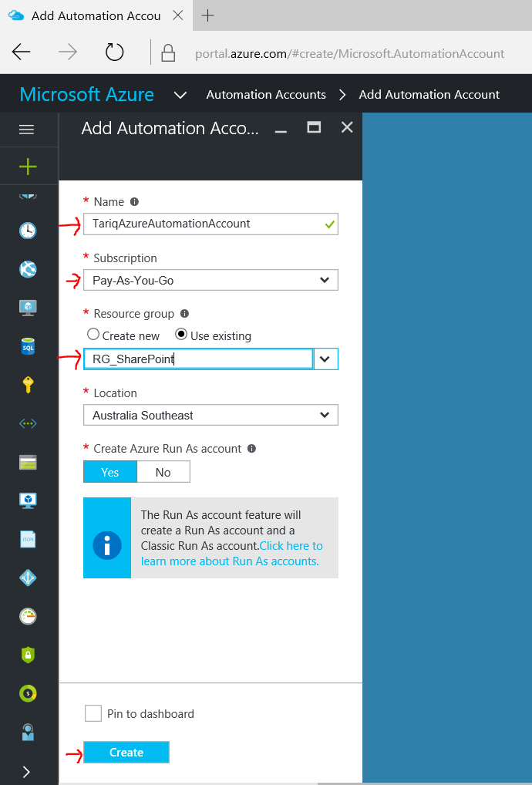Open Cost Management dollar ring icon

click(28, 693)
